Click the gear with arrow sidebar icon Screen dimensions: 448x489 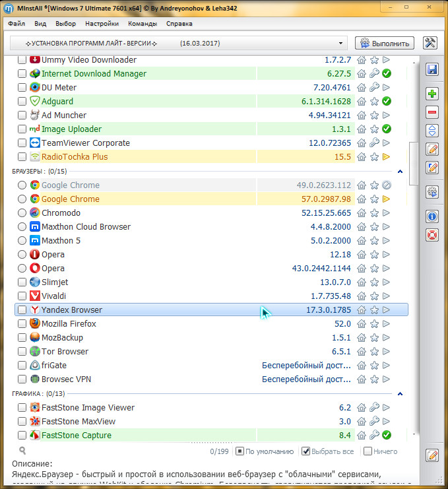click(x=432, y=192)
